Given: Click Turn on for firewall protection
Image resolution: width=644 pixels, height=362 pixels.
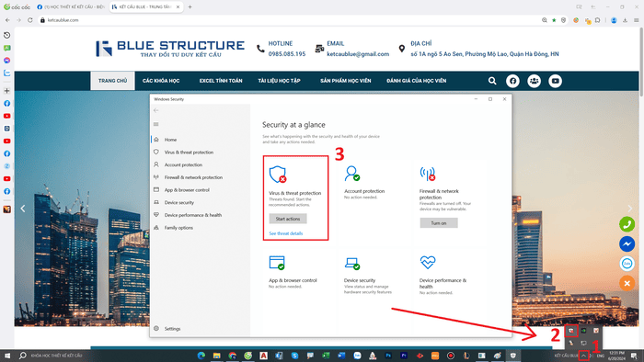Looking at the screenshot, I should [439, 223].
